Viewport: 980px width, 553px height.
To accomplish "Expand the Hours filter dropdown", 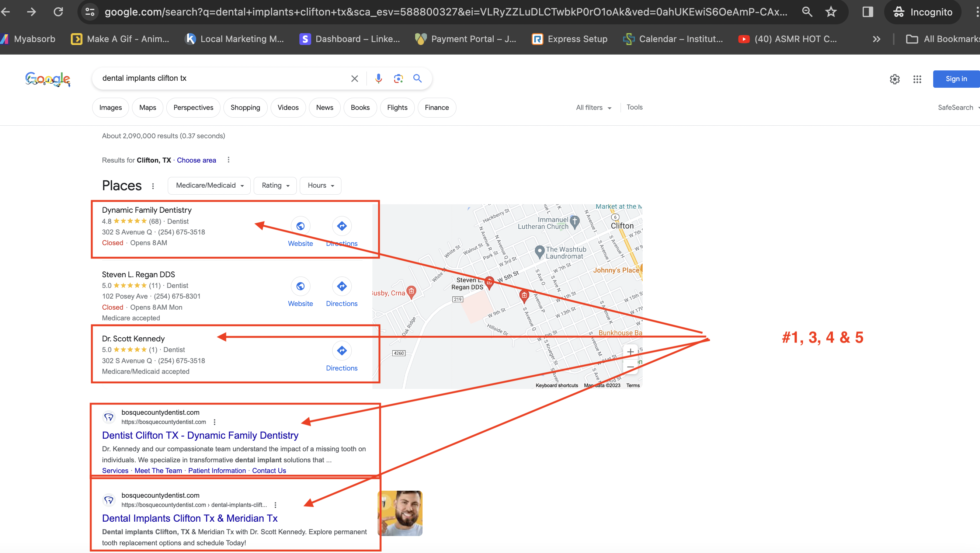I will tap(320, 185).
